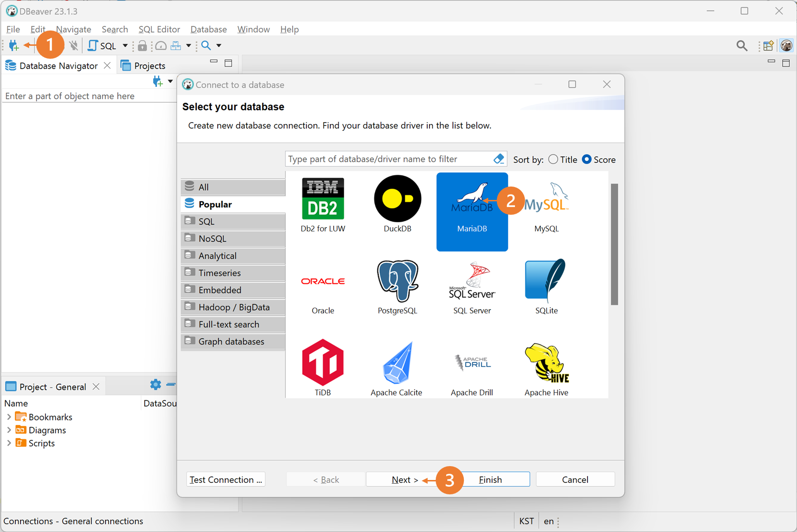Image resolution: width=797 pixels, height=532 pixels.
Task: Expand the dropdown arrow beside commit icon
Action: [x=189, y=46]
